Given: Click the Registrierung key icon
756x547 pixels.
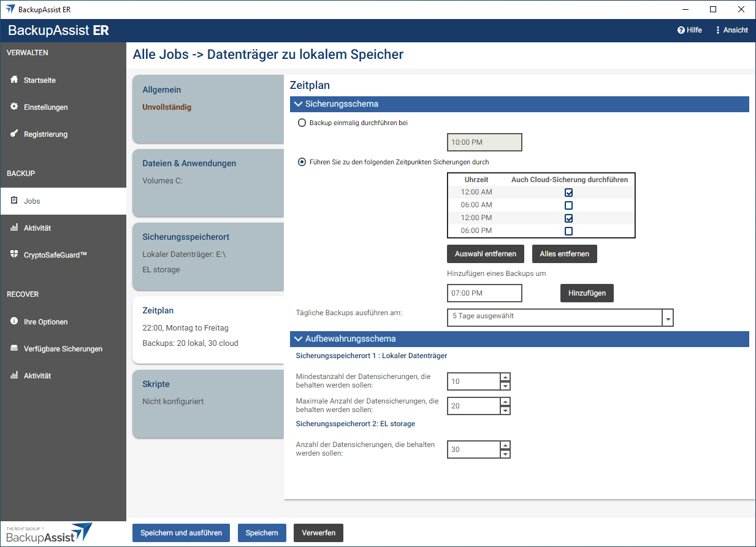Looking at the screenshot, I should click(x=14, y=134).
